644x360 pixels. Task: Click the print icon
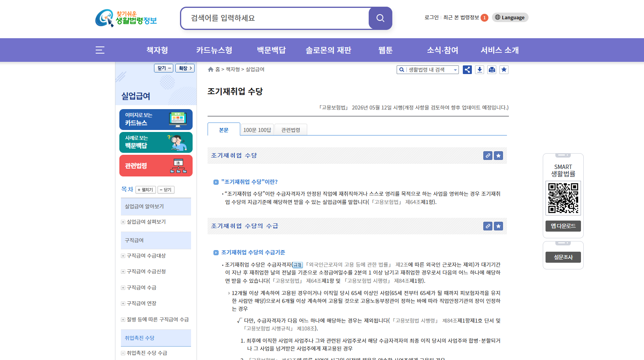pyautogui.click(x=492, y=70)
